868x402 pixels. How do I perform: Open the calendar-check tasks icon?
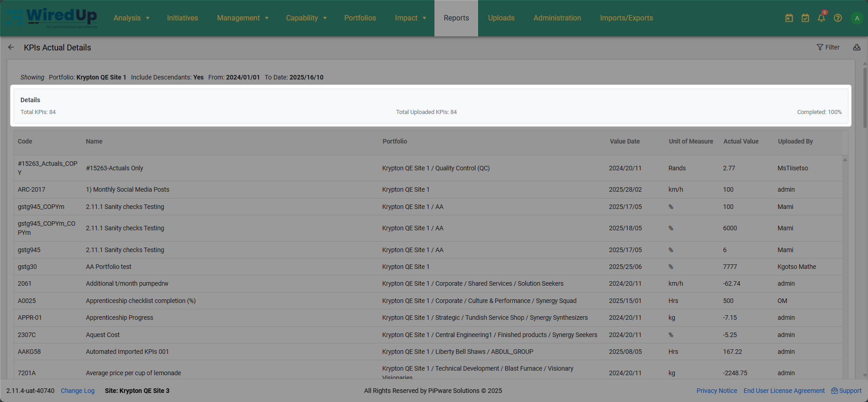(x=805, y=18)
